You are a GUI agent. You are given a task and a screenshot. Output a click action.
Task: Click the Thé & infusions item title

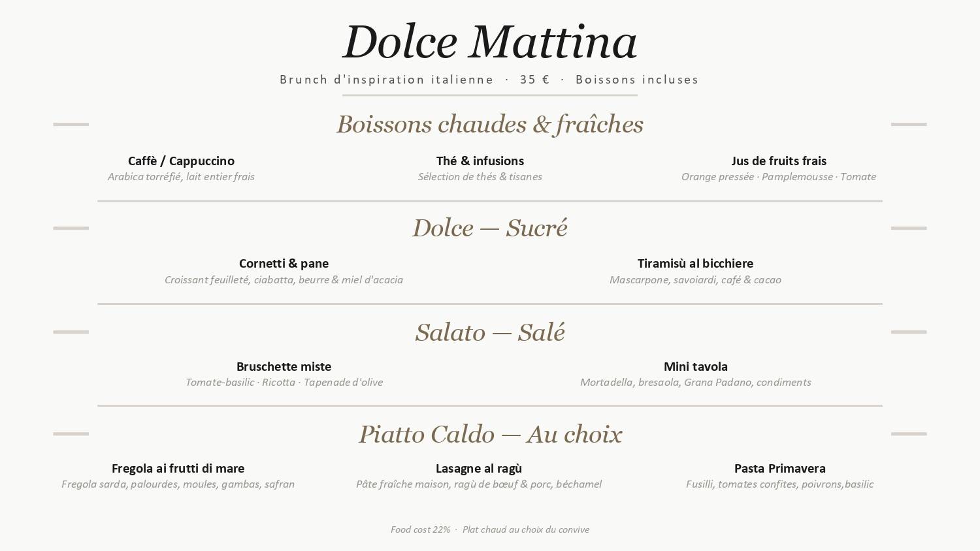[480, 161]
